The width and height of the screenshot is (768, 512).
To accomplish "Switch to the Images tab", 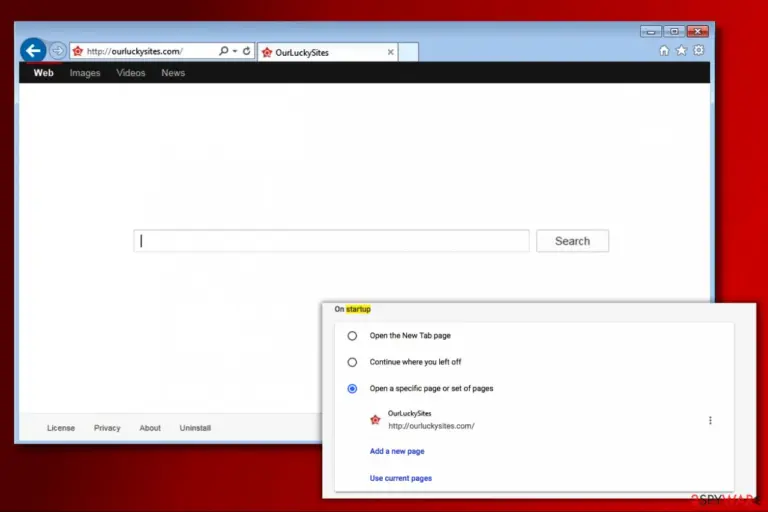I will click(x=85, y=73).
